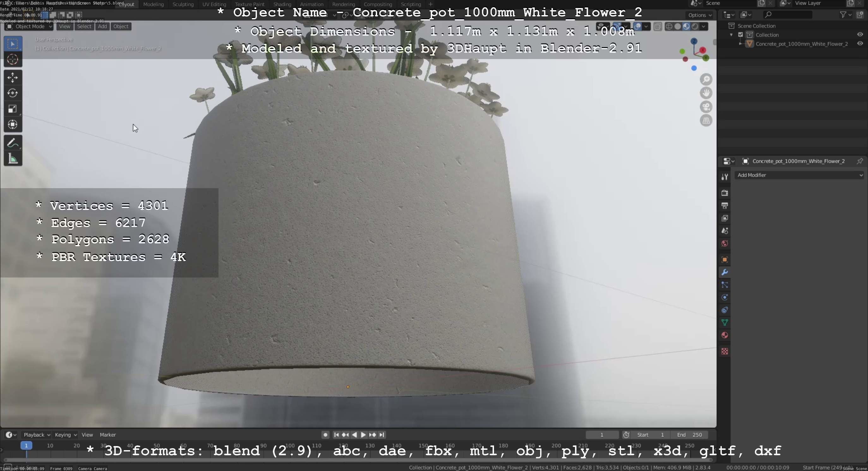
Task: Hide Concrete_pot_1000mm_White_Flower_2 via eye icon
Action: point(860,44)
